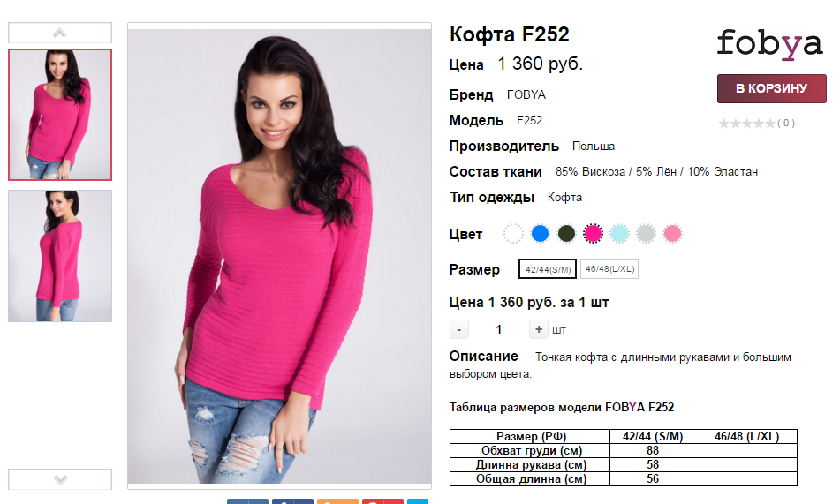Select size 42/44(S/M)
Screen dimensions: 840x504
pyautogui.click(x=548, y=269)
